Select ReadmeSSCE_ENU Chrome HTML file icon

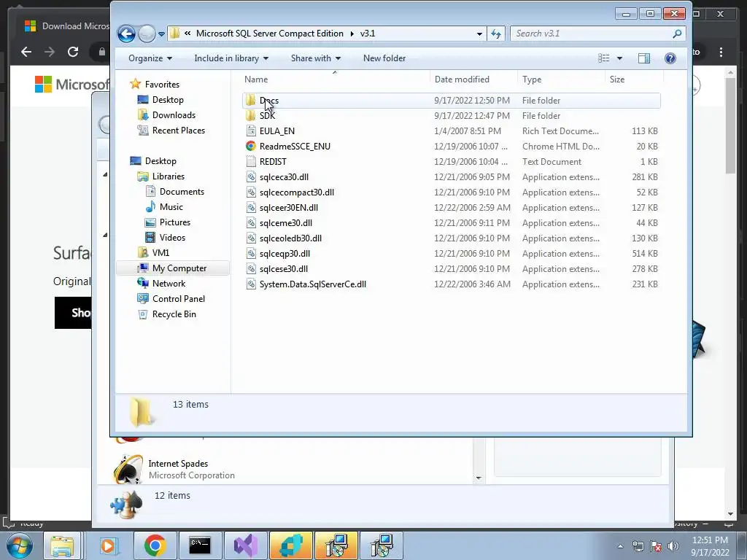pyautogui.click(x=251, y=146)
